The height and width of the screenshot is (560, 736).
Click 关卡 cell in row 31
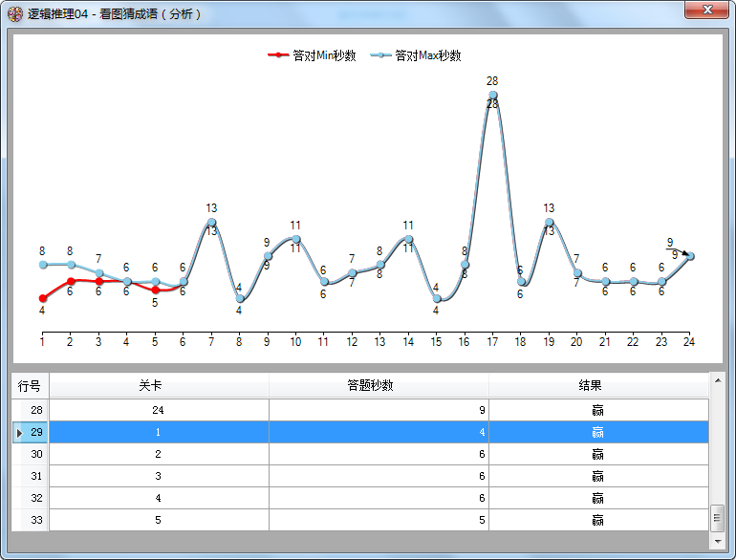point(159,476)
